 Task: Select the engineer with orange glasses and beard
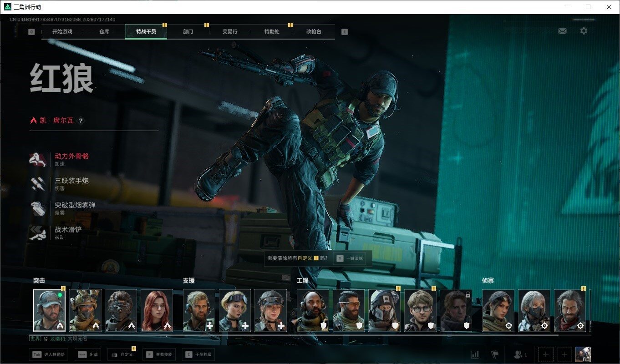[x=349, y=310]
